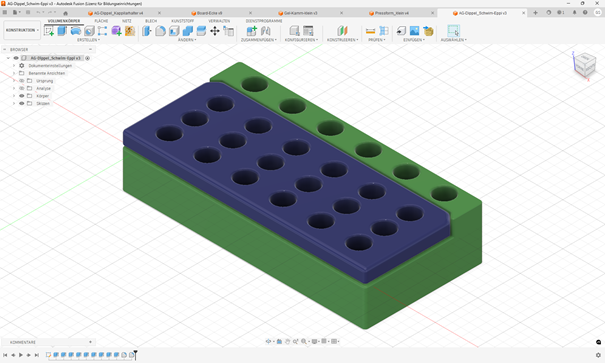Activate the window Select tool
Screen dimensions: 605x363
click(x=453, y=31)
